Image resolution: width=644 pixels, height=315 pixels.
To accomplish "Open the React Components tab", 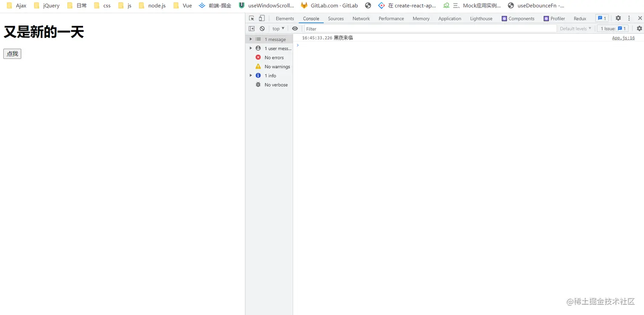I will coord(518,18).
